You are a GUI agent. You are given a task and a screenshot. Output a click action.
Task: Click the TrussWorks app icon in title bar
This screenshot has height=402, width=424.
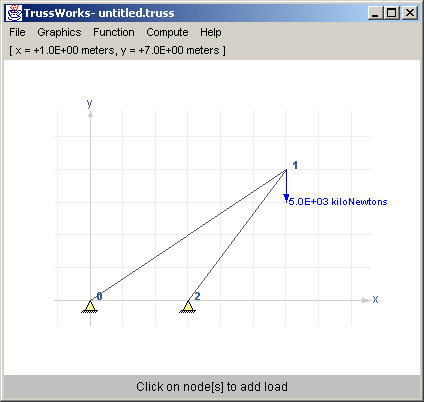(14, 13)
